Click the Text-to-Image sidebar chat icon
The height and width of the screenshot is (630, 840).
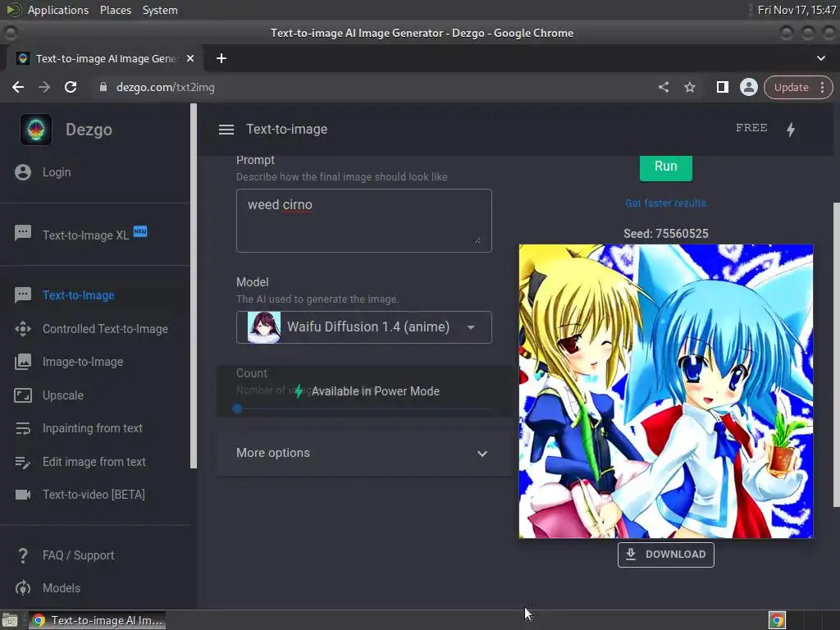tap(23, 295)
